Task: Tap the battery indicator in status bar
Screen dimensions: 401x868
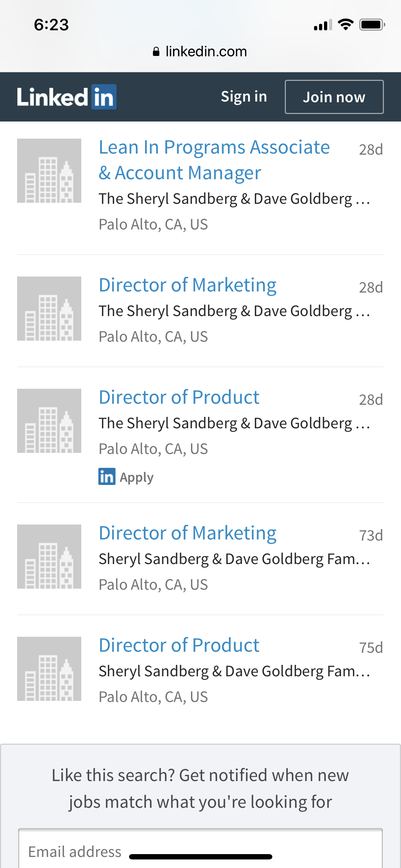Action: [372, 25]
